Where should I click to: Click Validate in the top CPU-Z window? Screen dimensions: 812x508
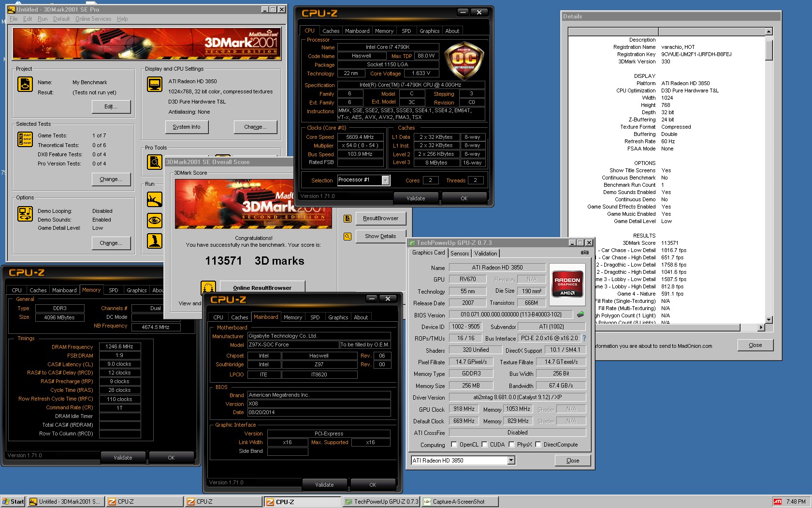point(416,198)
